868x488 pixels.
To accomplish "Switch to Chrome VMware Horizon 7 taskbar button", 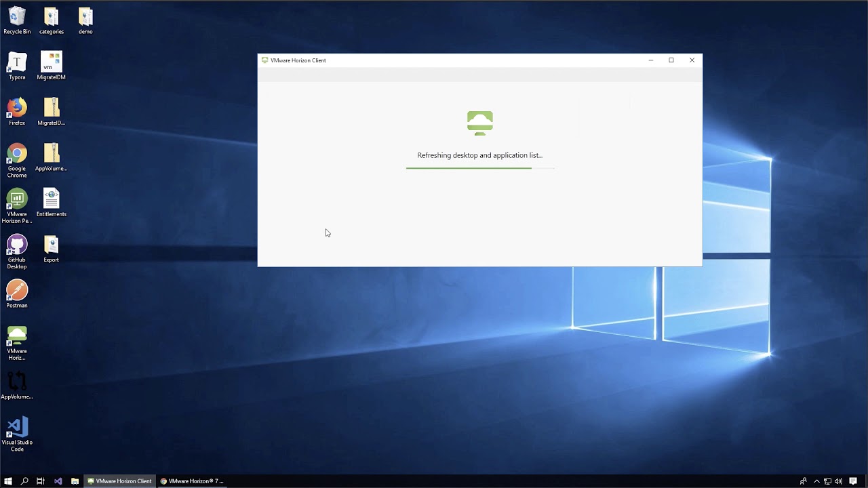I will click(192, 481).
